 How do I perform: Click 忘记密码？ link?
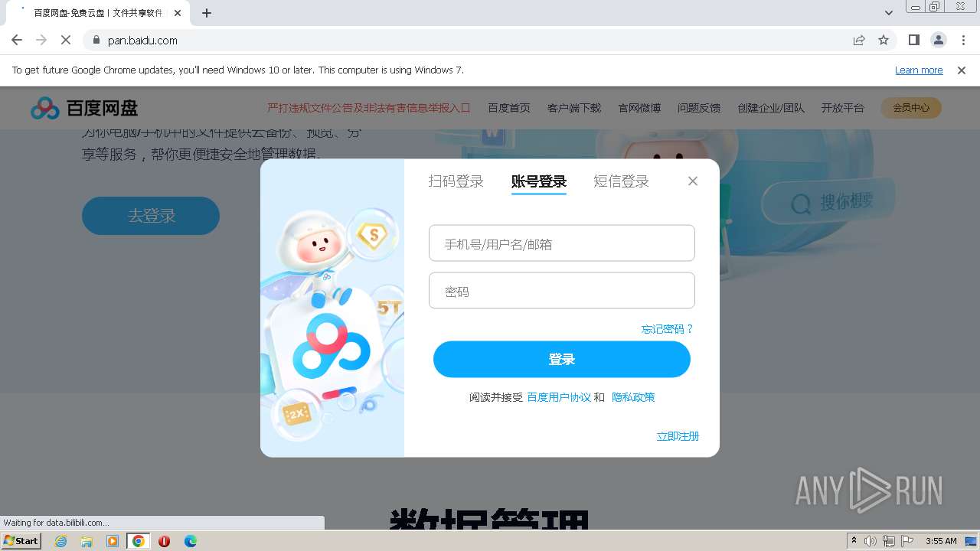[x=668, y=329]
